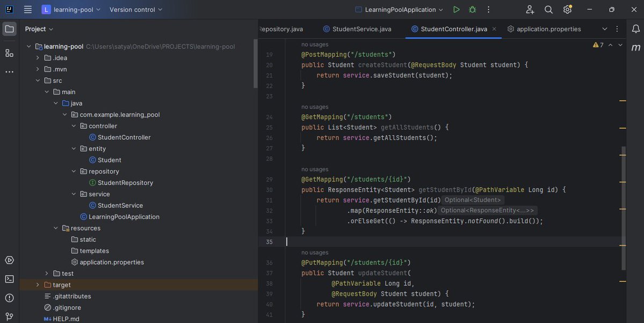Expand the .idea folder

38,58
